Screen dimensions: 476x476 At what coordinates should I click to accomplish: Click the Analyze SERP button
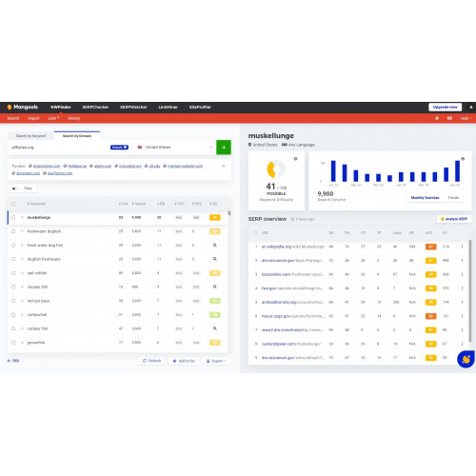coord(454,219)
